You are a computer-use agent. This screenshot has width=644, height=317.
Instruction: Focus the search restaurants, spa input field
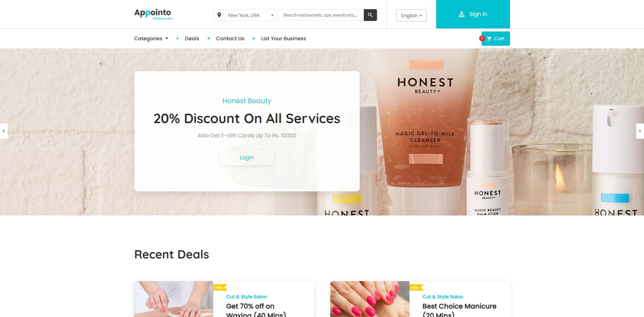coord(320,15)
